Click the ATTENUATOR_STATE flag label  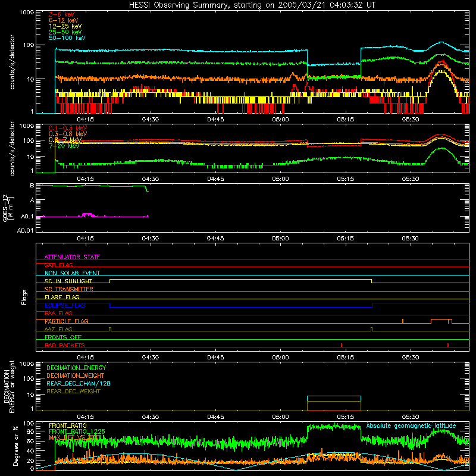click(72, 257)
